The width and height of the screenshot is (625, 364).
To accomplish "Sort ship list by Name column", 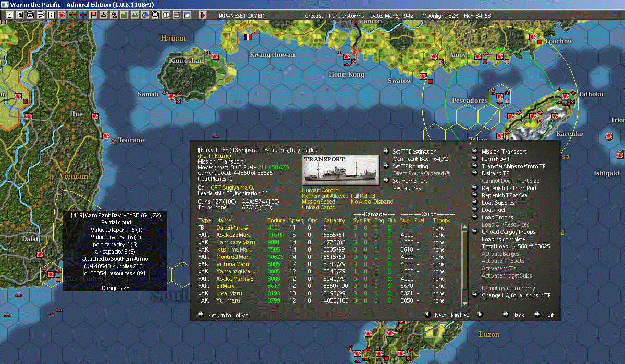I will pyautogui.click(x=224, y=220).
